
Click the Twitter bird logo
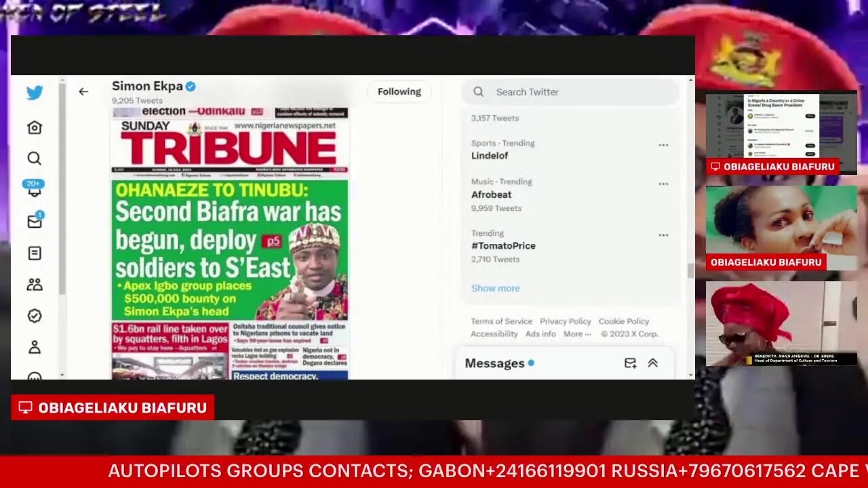coord(35,93)
